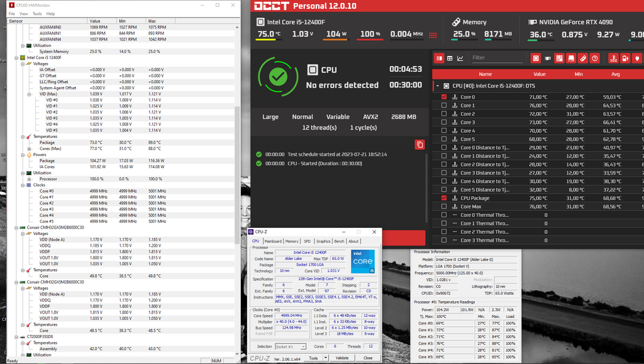The image size is (644, 364).
Task: Click the Validate button in CPU-Z
Action: 342,358
